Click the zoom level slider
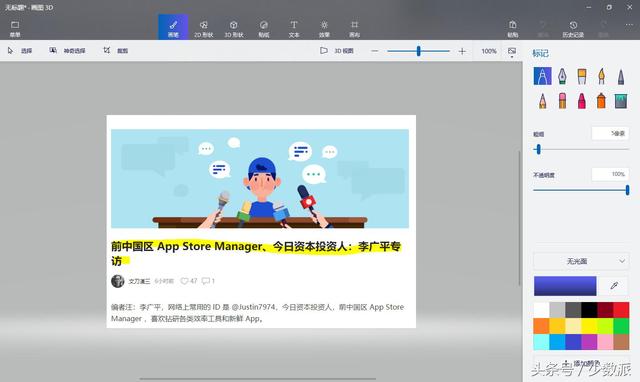This screenshot has height=382, width=640. click(x=418, y=51)
